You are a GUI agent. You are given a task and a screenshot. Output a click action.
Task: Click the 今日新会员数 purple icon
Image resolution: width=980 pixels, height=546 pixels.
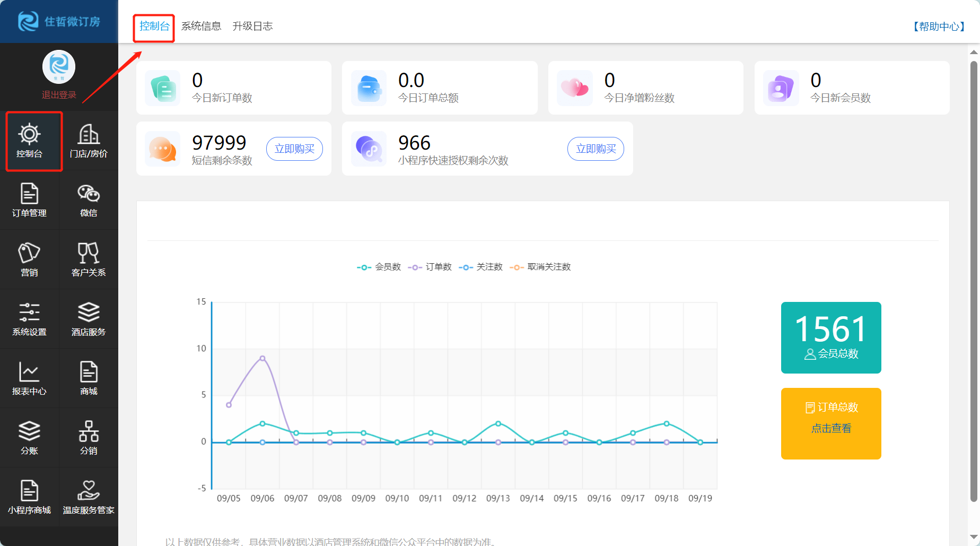(x=781, y=88)
